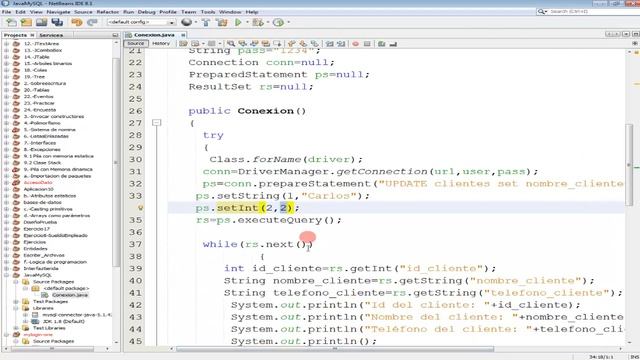640x360 pixels.
Task: Click the Open Project toolbar icon
Action: (x=41, y=22)
